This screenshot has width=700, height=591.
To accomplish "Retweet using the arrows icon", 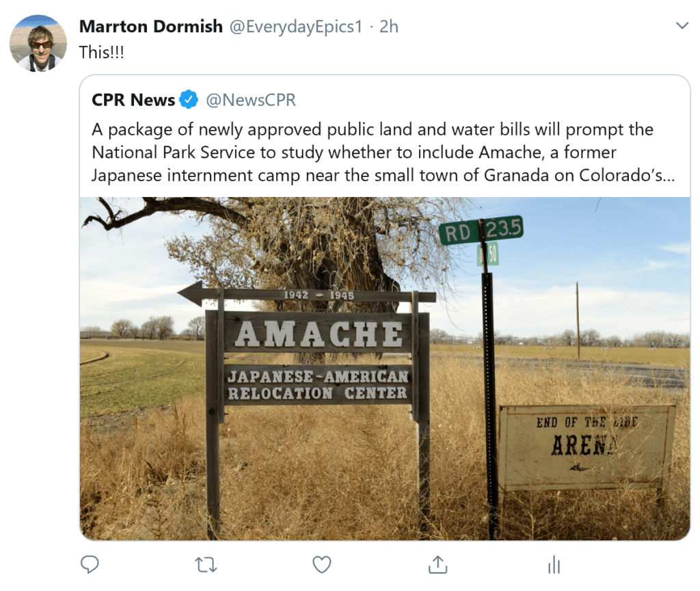I will click(206, 565).
